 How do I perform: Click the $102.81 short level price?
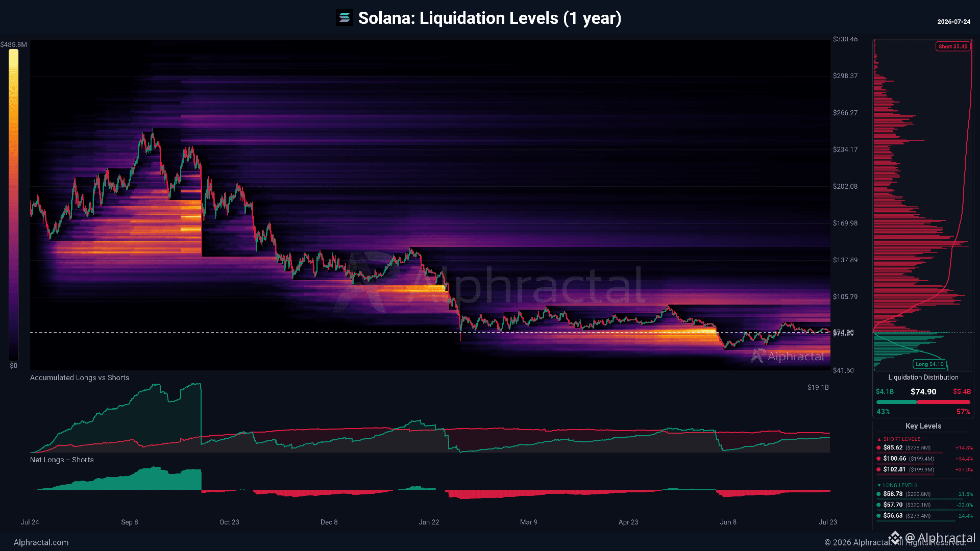pyautogui.click(x=895, y=469)
